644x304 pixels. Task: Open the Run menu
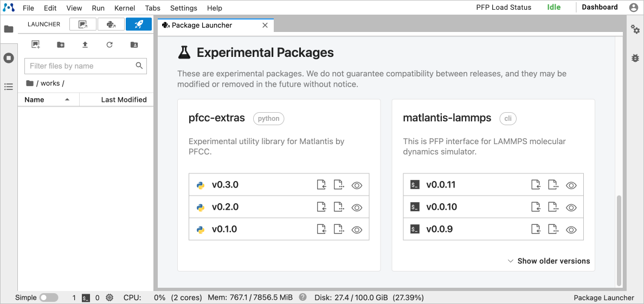click(x=98, y=8)
